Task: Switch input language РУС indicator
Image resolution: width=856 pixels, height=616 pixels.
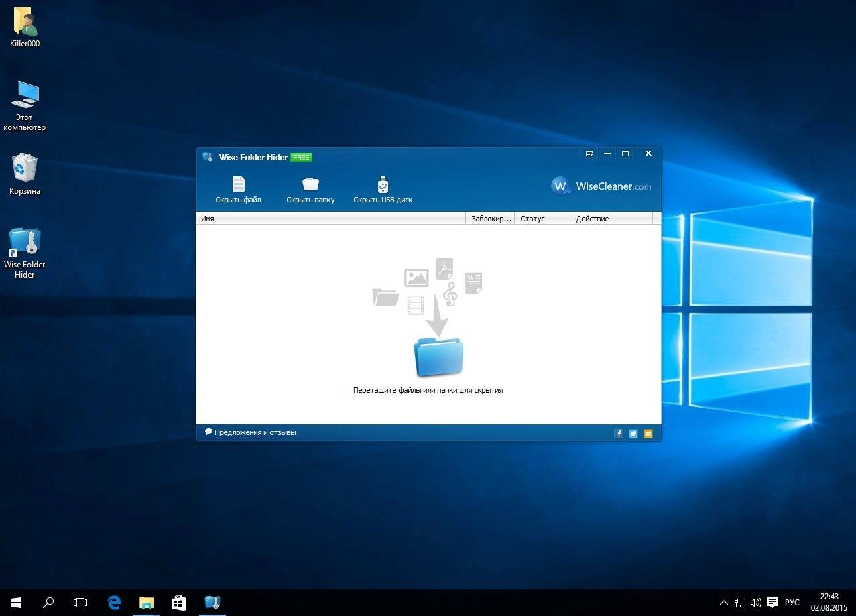Action: pos(792,603)
